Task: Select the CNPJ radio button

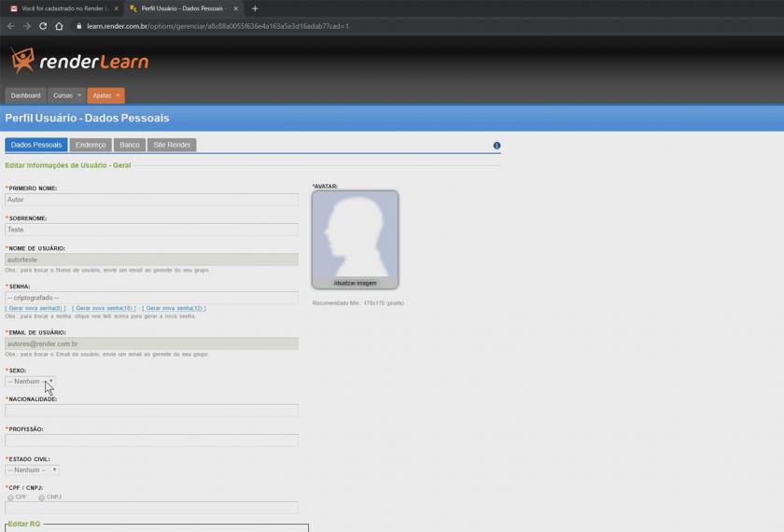Action: pos(42,497)
